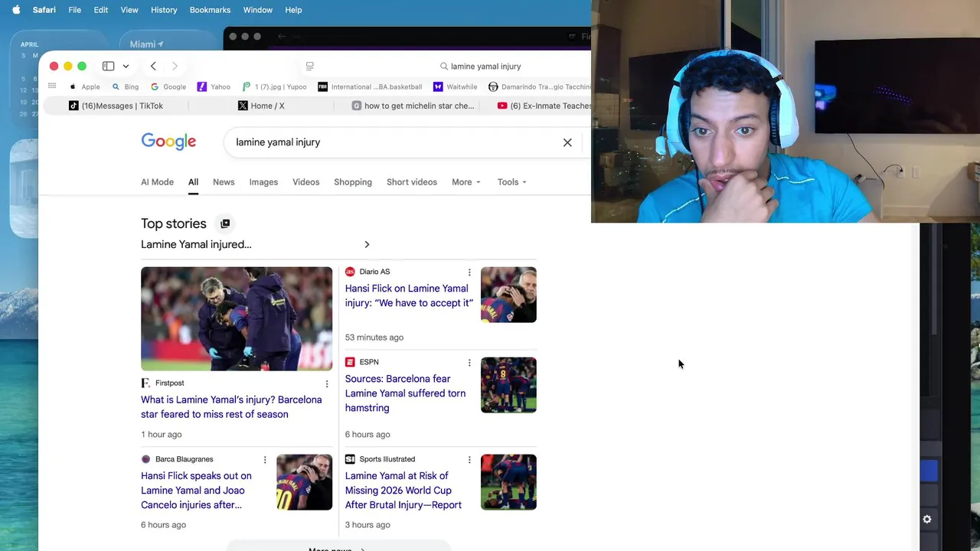The image size is (980, 551).
Task: Open the Waitwhile bookmark
Action: click(455, 86)
